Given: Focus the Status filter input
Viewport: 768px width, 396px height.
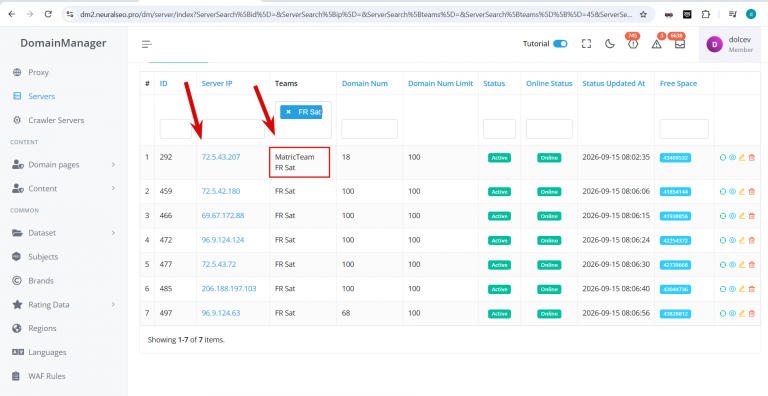Looking at the screenshot, I should [x=499, y=129].
